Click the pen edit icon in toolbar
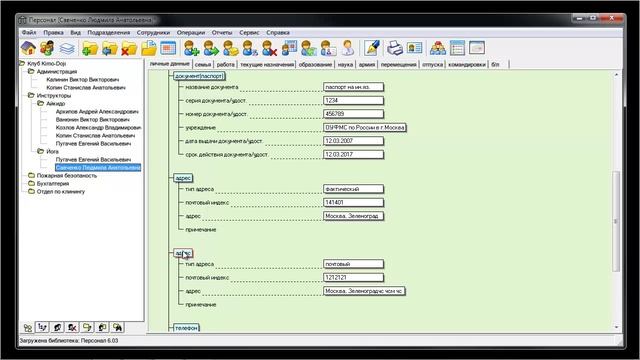Viewport: 640px width, 360px height. (x=371, y=49)
